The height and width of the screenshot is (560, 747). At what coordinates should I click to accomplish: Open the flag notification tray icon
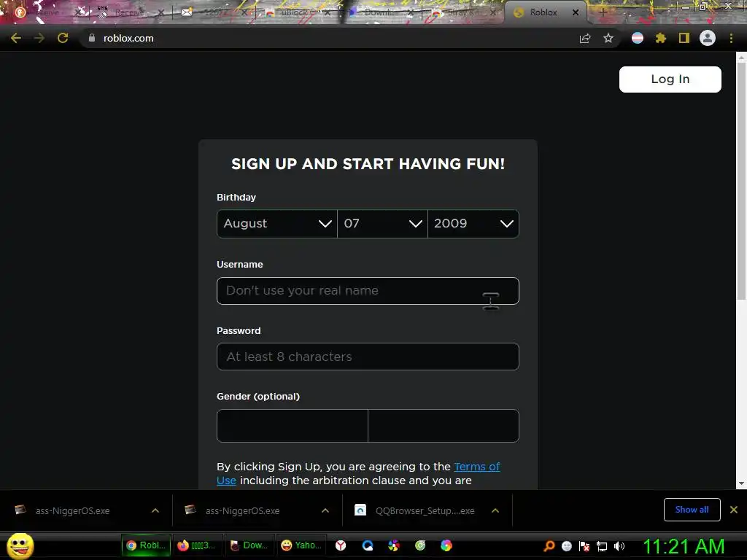click(x=584, y=546)
